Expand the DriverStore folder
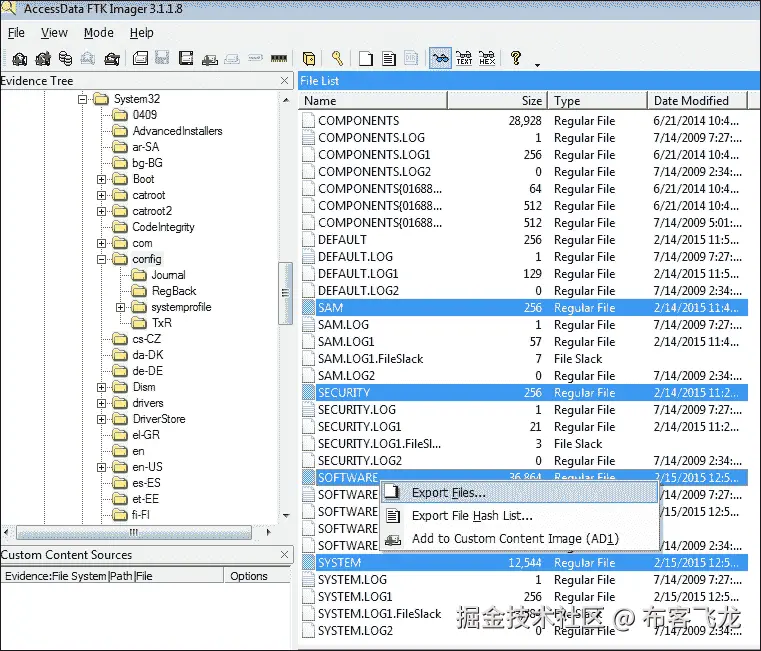761x651 pixels. 101,419
